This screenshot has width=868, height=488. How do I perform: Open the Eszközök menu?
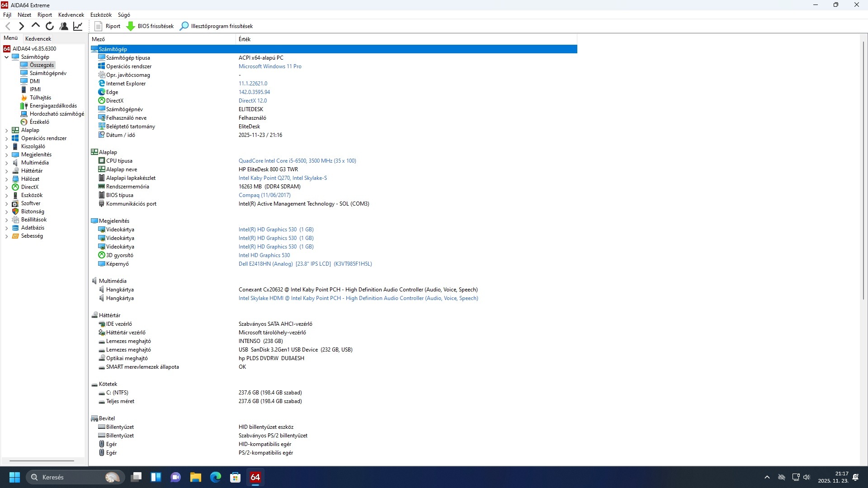[101, 15]
